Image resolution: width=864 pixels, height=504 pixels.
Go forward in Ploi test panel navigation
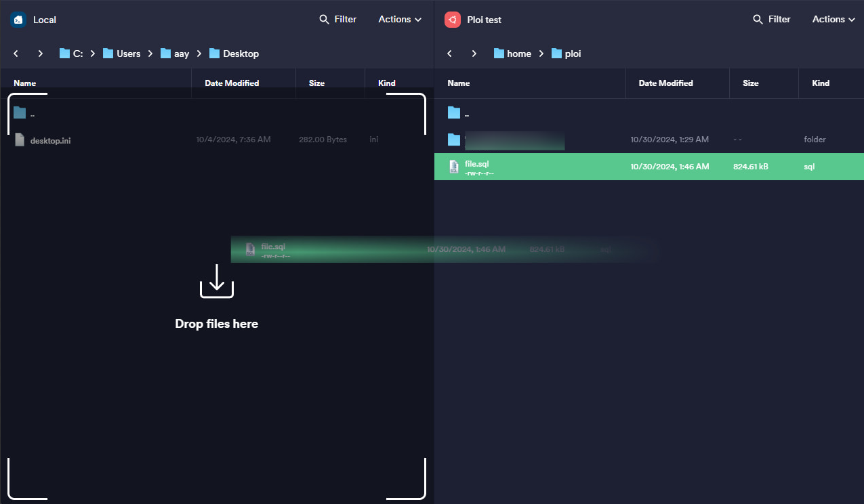pyautogui.click(x=474, y=54)
